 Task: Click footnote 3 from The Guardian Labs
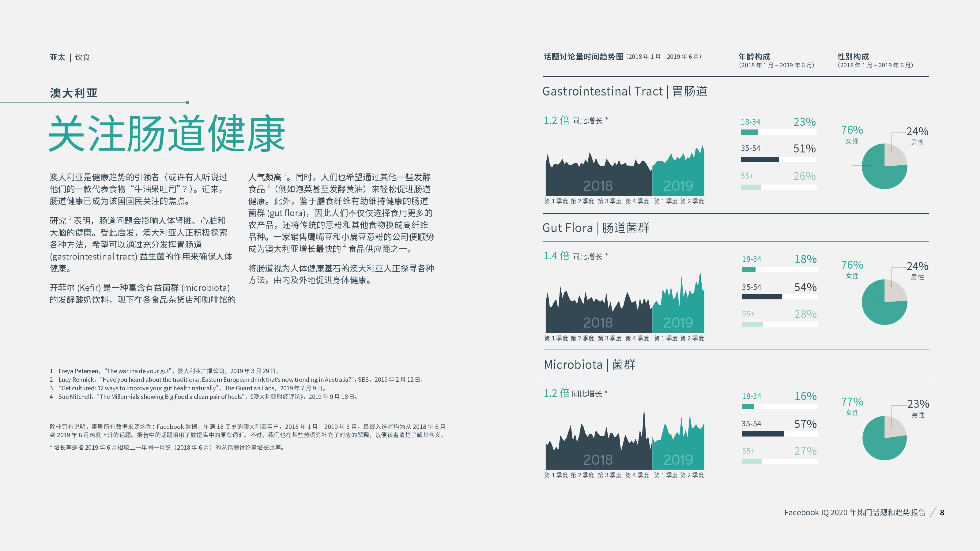(188, 388)
